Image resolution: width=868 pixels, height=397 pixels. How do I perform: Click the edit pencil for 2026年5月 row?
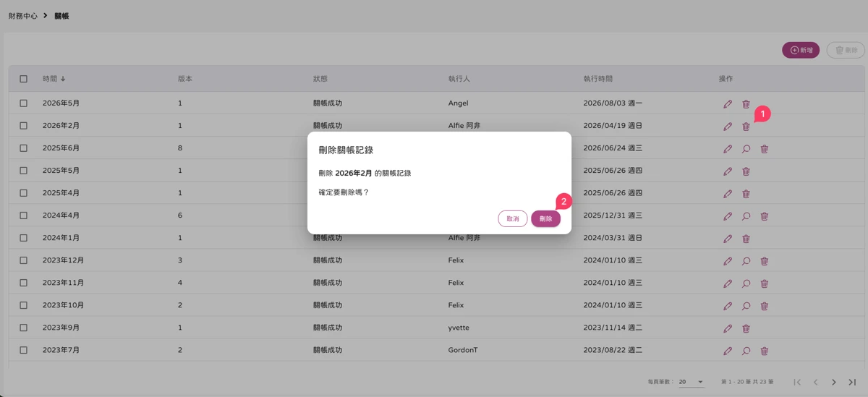click(728, 104)
